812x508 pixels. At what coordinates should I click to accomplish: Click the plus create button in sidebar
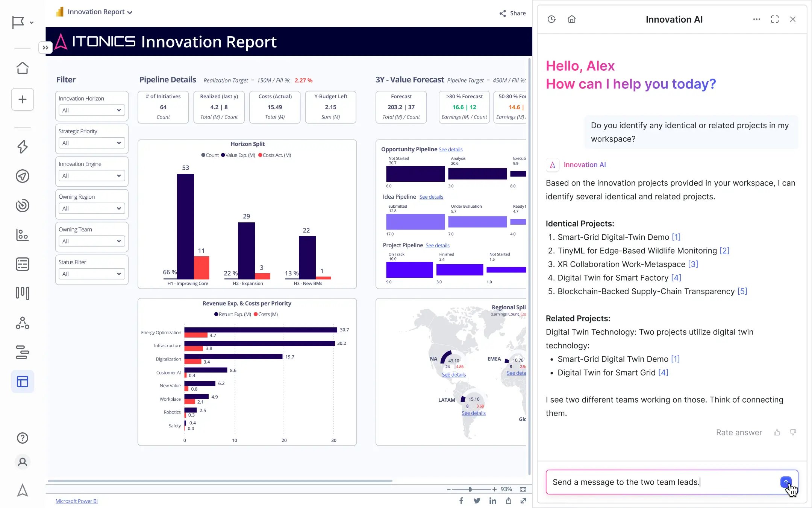tap(23, 99)
